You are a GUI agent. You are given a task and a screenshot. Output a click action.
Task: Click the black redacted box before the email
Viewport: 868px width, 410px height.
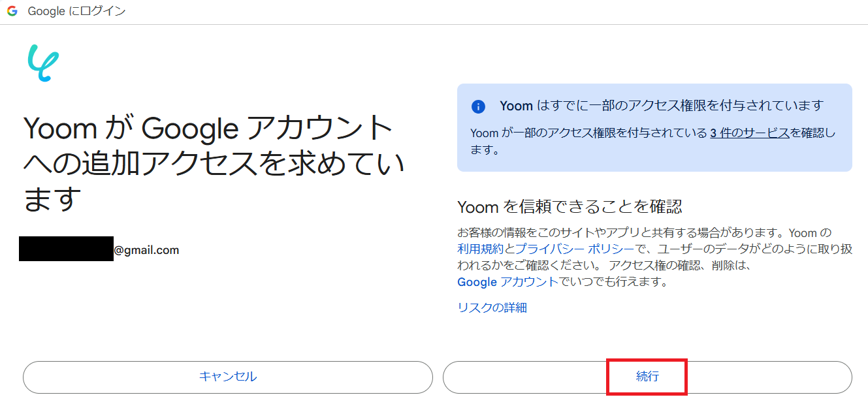tap(66, 249)
